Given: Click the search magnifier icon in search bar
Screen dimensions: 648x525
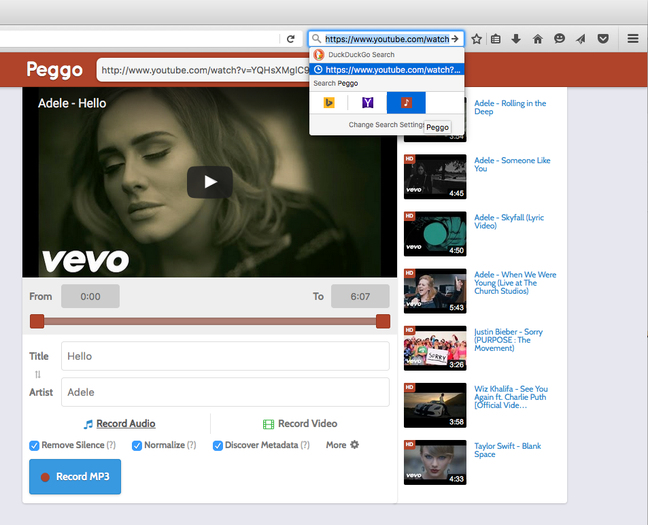Looking at the screenshot, I should 316,39.
